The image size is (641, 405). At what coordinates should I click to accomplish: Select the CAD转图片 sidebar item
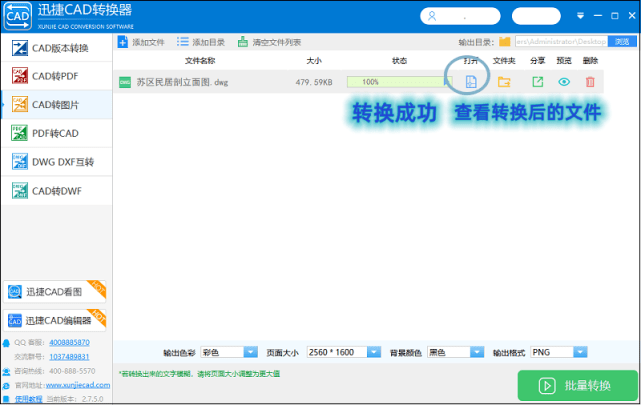[56, 105]
